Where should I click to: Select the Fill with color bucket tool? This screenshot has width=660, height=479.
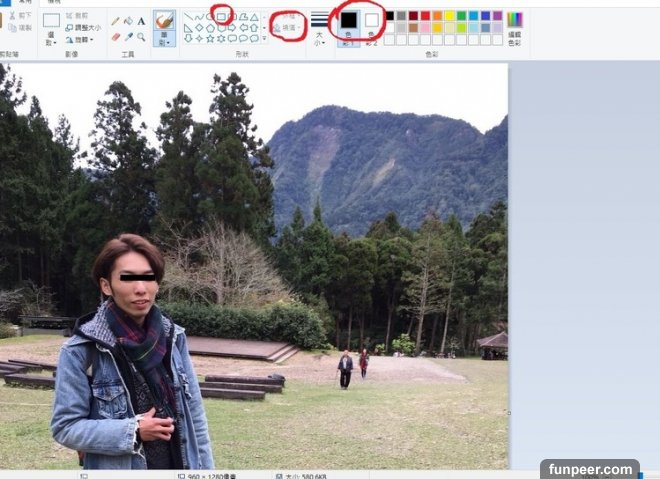(128, 21)
